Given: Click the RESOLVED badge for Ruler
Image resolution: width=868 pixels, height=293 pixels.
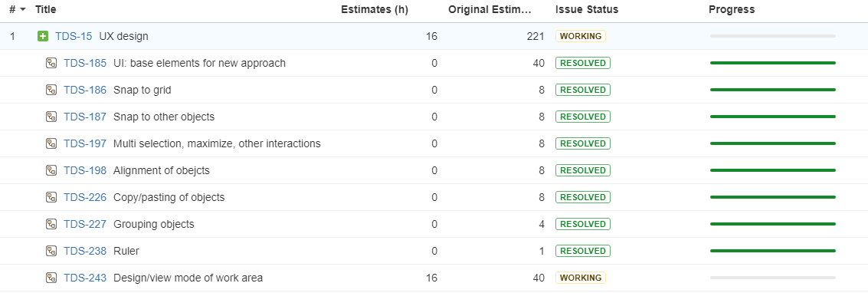Looking at the screenshot, I should point(583,251).
